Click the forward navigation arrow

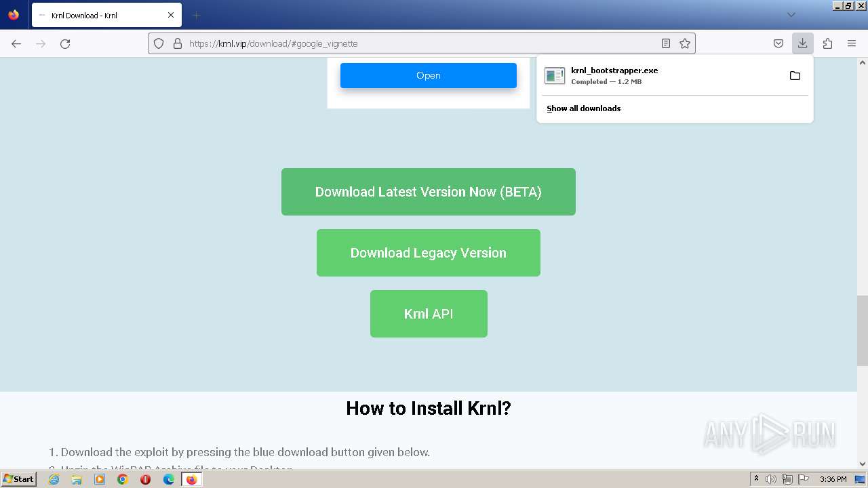tap(41, 43)
